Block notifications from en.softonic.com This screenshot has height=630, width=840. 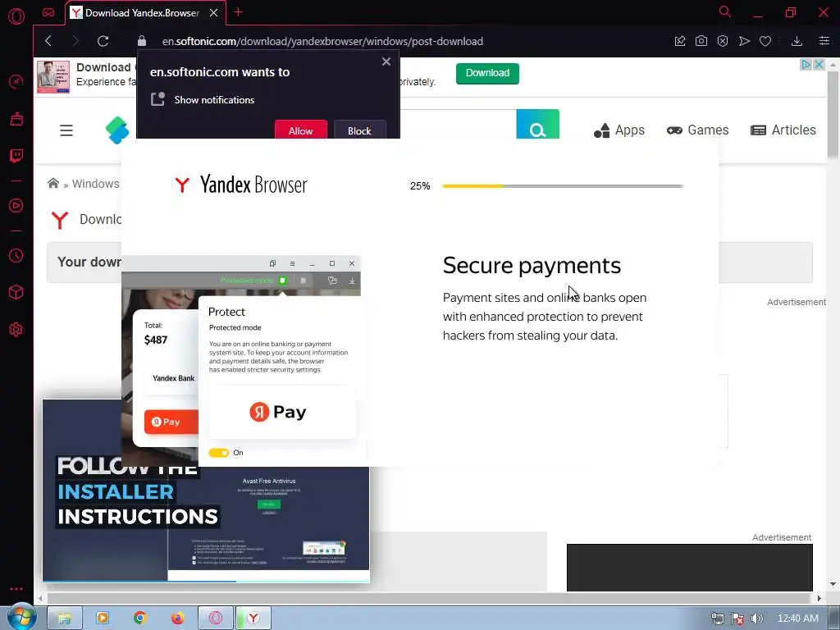point(359,130)
